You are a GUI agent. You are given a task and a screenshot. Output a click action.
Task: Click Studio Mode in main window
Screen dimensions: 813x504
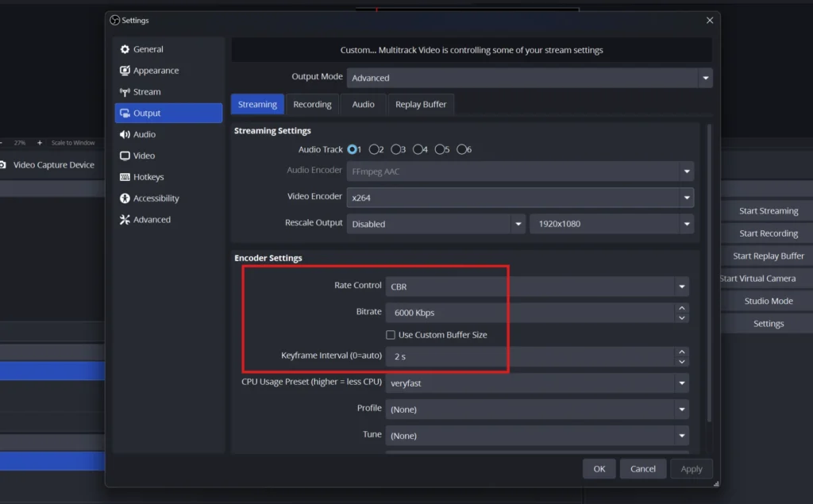(x=768, y=302)
